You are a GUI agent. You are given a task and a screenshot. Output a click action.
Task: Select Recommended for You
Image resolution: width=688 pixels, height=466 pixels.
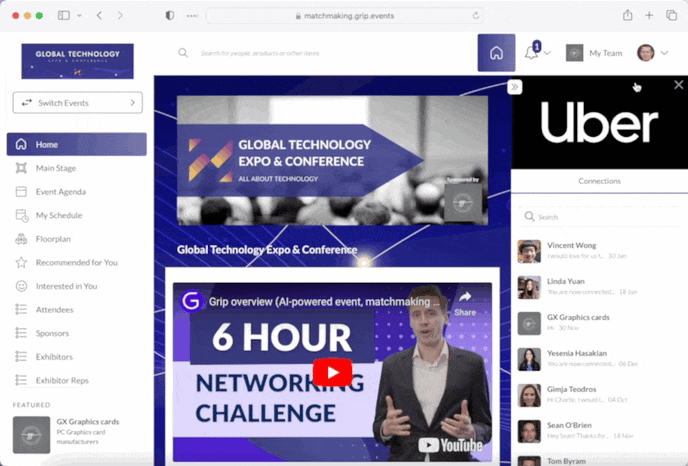coord(77,262)
